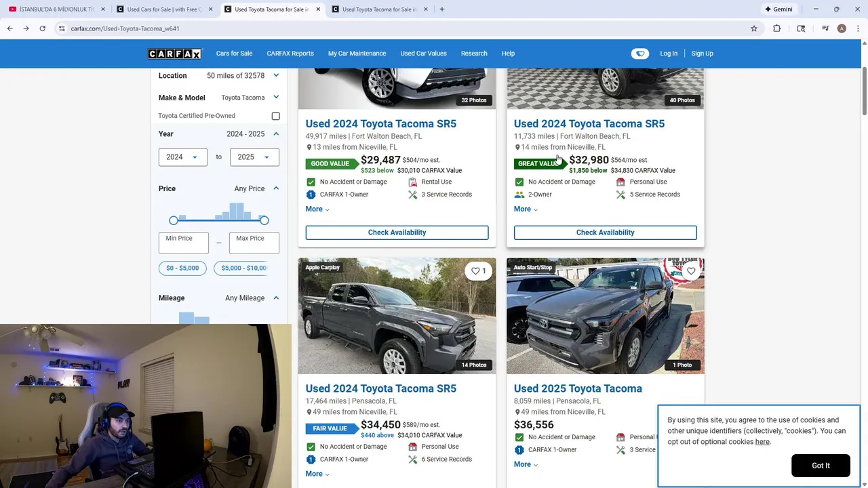Open My Car Maintenance menu
Viewport: 868px width, 488px height.
pyautogui.click(x=357, y=54)
